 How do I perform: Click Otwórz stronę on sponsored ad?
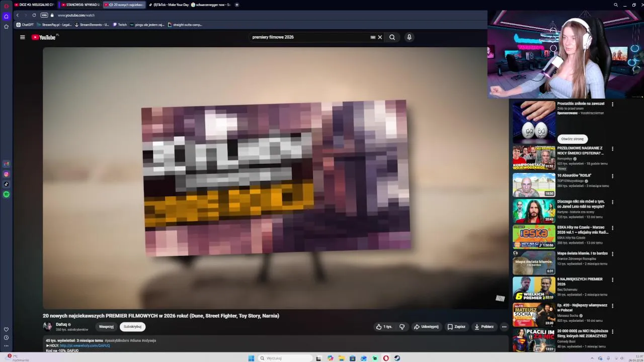[x=573, y=139]
